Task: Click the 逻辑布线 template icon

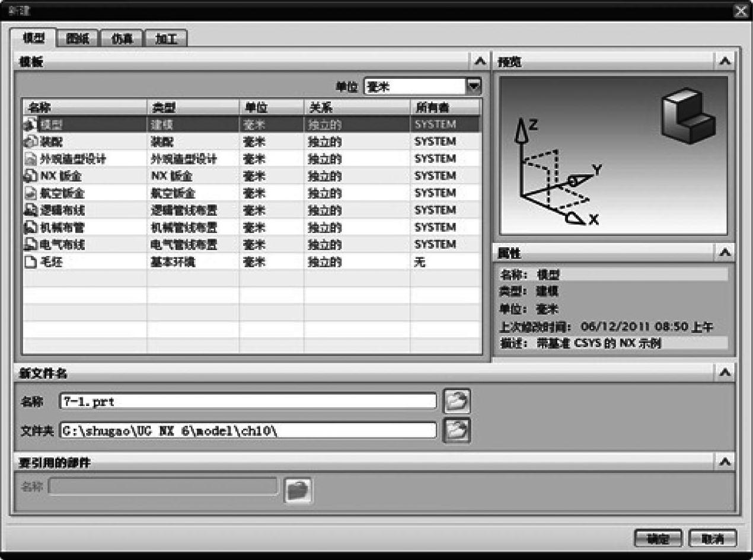Action: point(30,210)
